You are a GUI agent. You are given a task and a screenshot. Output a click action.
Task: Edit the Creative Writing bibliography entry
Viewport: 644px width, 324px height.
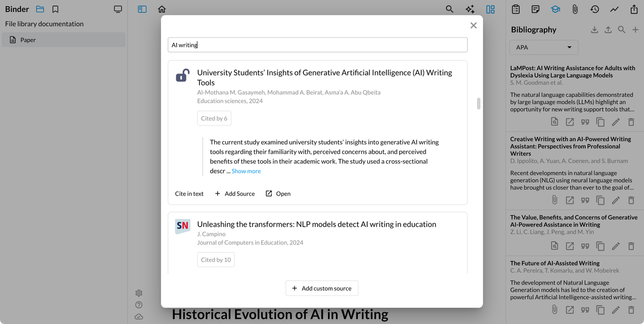(x=615, y=200)
